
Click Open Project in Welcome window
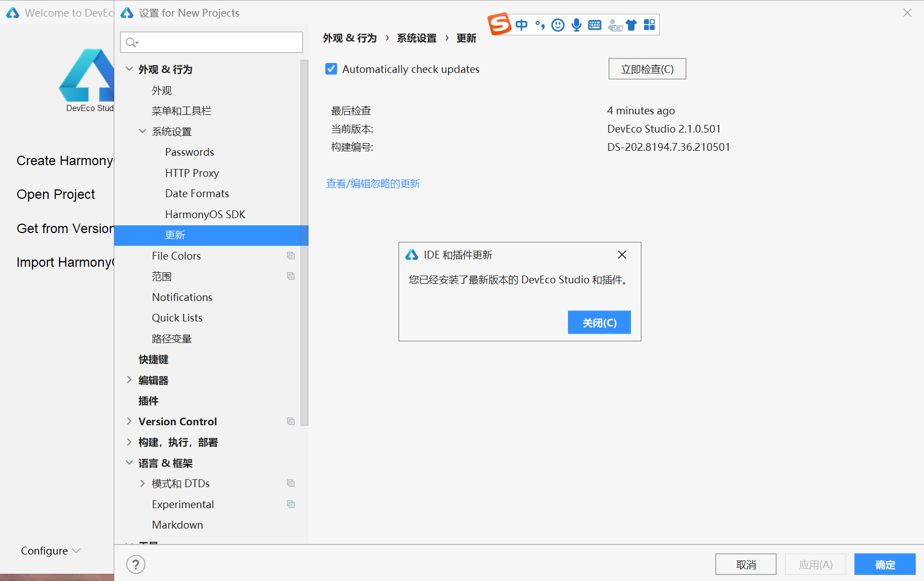56,194
